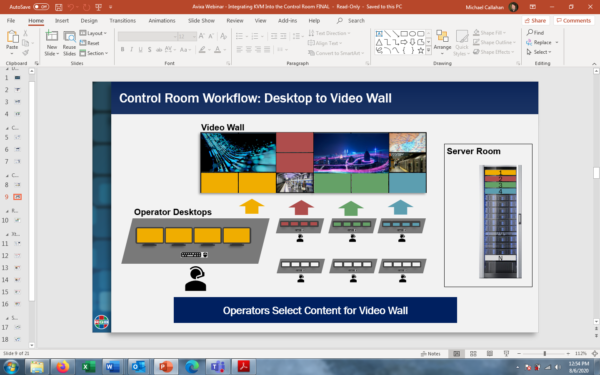Open the Comments button
Image resolution: width=600 pixels, height=375 pixels.
574,21
